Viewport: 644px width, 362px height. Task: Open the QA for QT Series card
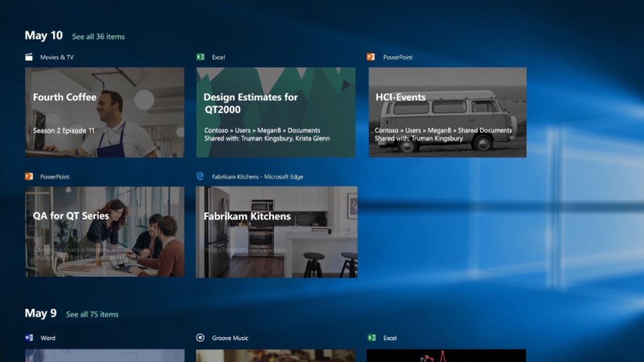point(105,231)
